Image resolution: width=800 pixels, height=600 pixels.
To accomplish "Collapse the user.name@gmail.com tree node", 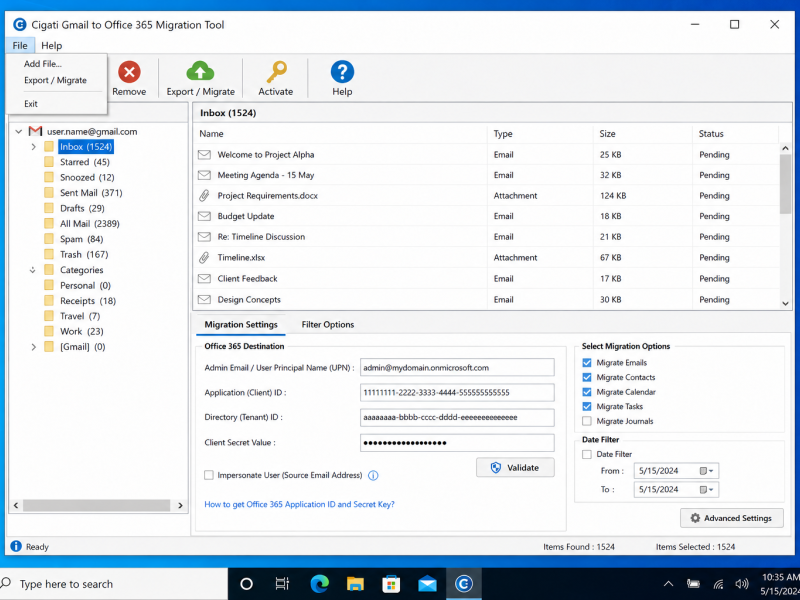I will (18, 132).
